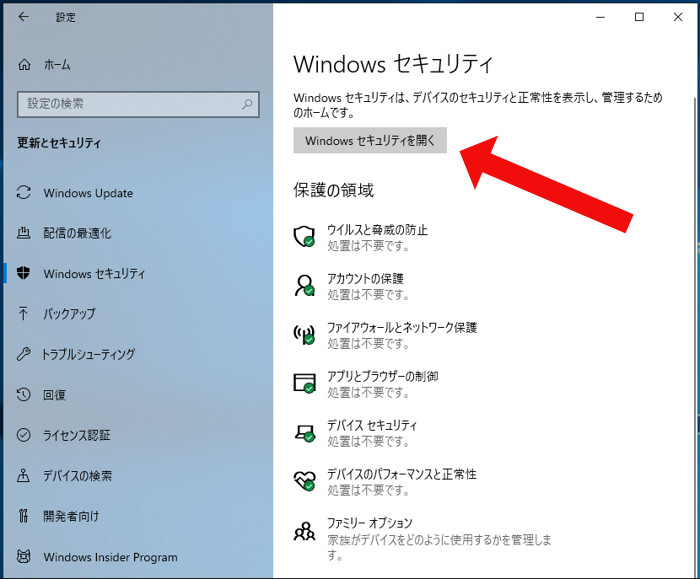Click the 開発者向け tools icon
This screenshot has height=579, width=700.
tap(23, 516)
